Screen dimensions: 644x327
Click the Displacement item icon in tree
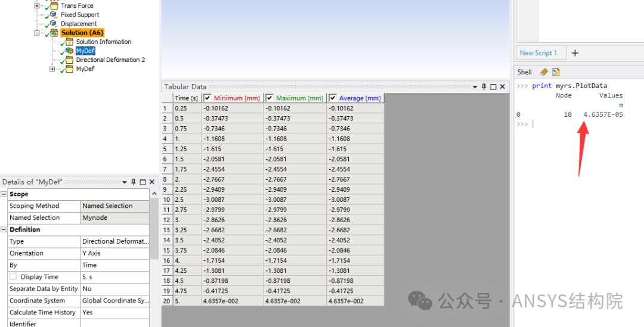click(54, 24)
